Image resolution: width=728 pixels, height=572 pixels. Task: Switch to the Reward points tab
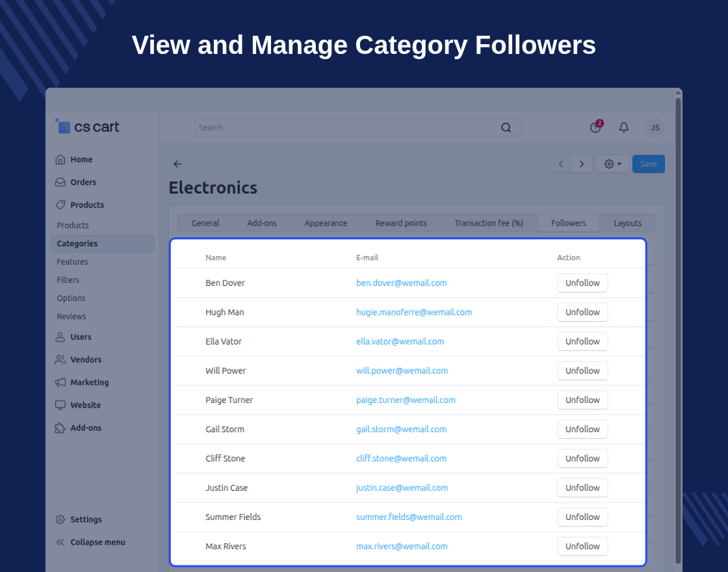pyautogui.click(x=401, y=224)
